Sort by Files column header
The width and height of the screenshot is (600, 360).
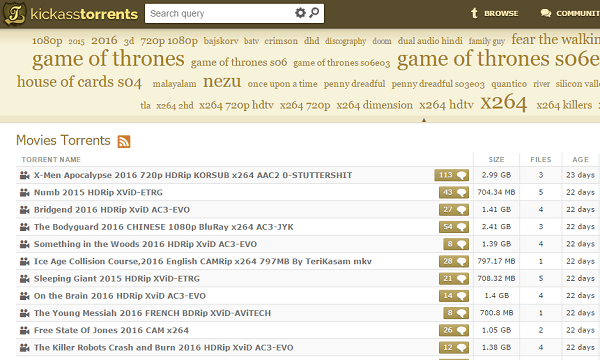(541, 160)
